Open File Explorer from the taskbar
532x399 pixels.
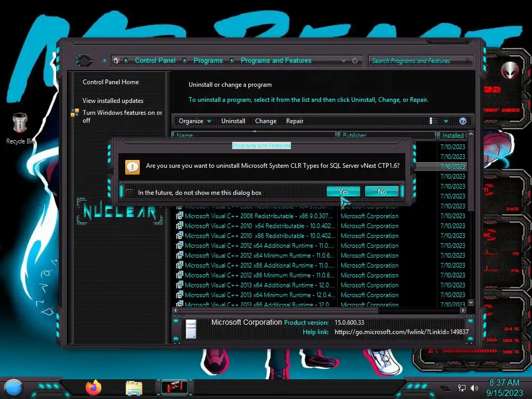pos(134,388)
